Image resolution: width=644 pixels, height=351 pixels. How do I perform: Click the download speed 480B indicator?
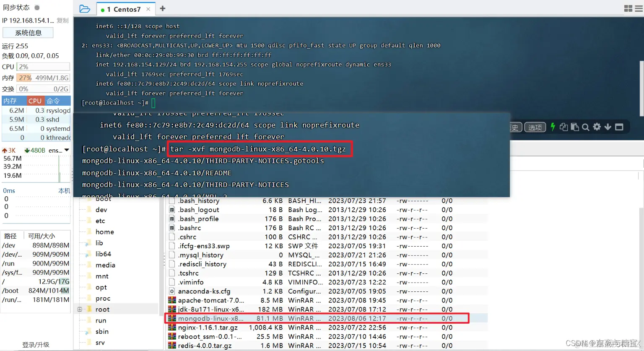(x=35, y=150)
